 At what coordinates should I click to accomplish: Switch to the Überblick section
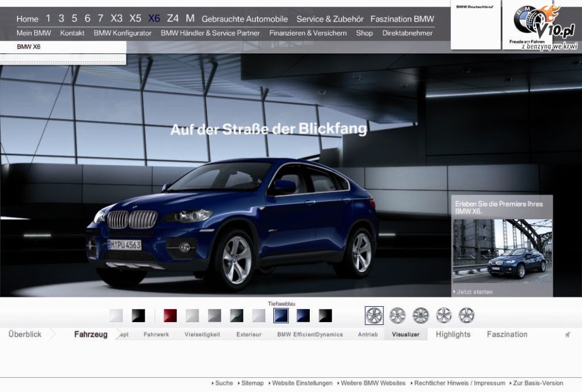(x=25, y=334)
